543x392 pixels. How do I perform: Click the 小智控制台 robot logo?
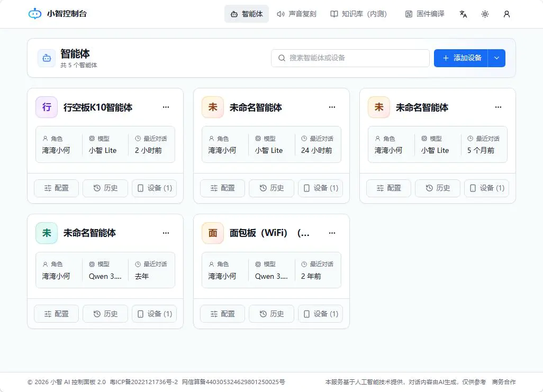coord(34,14)
